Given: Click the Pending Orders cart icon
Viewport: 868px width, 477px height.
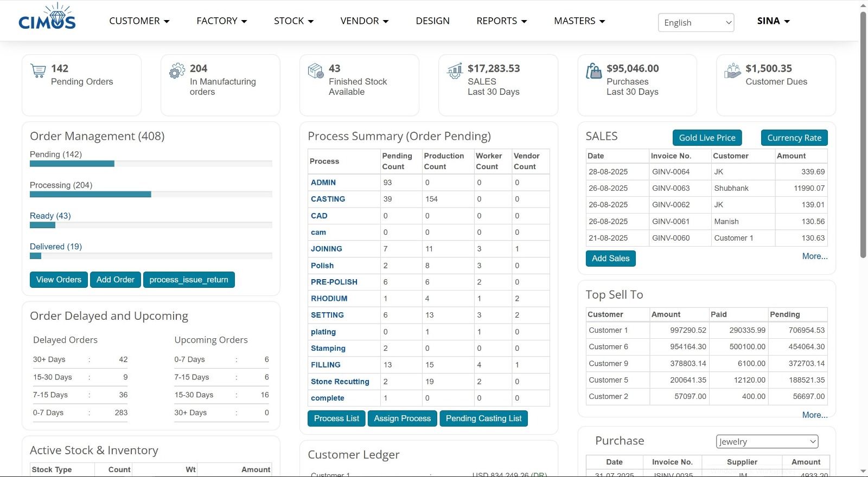Looking at the screenshot, I should coord(39,71).
